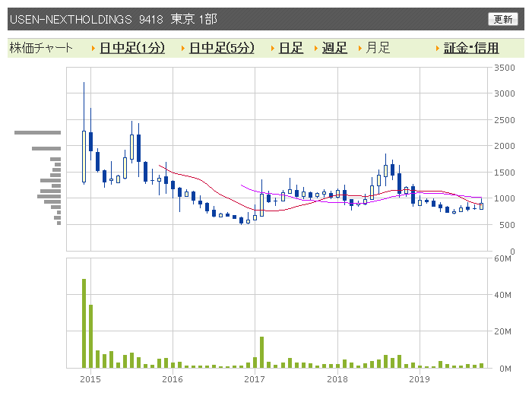Click the 20M volume axis label

tap(503, 331)
